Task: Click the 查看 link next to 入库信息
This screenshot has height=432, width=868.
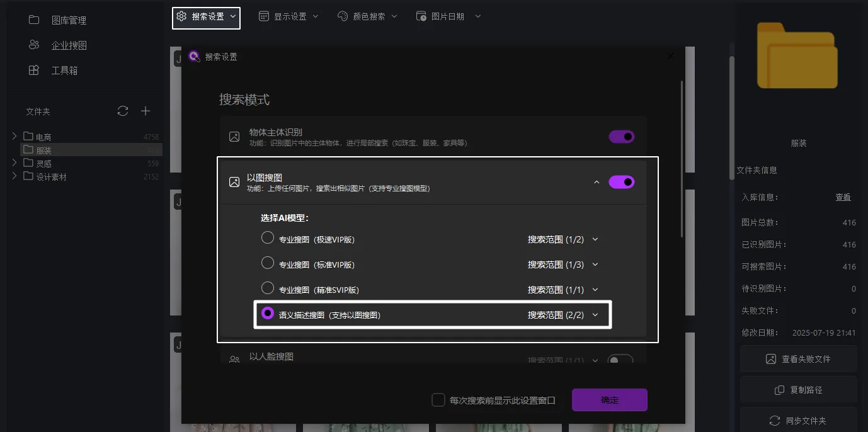Action: (x=843, y=197)
